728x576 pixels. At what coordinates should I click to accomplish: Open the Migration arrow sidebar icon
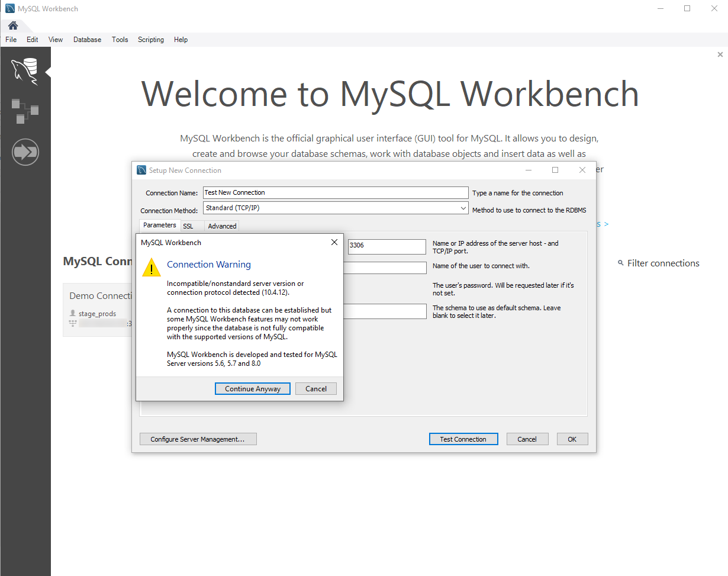pyautogui.click(x=25, y=152)
